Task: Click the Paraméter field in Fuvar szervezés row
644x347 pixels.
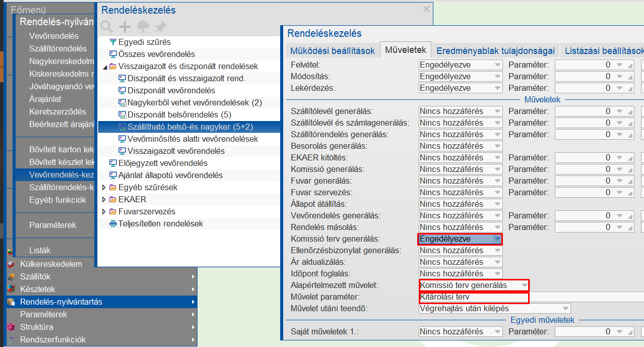Action: (x=595, y=192)
